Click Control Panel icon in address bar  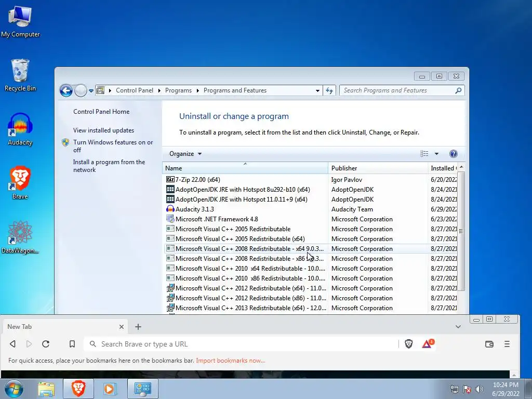(101, 90)
